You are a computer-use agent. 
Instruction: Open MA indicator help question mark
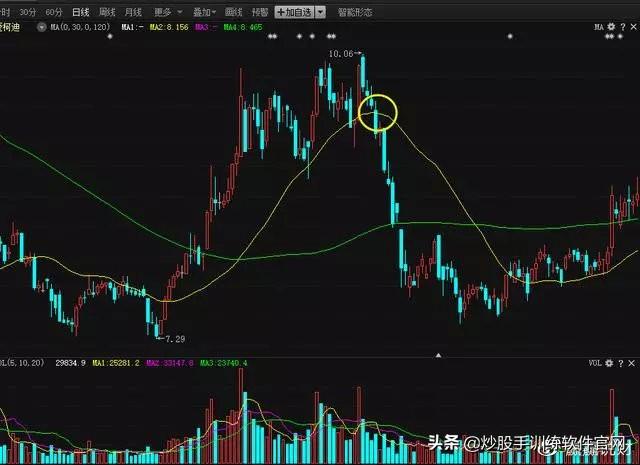click(x=622, y=27)
